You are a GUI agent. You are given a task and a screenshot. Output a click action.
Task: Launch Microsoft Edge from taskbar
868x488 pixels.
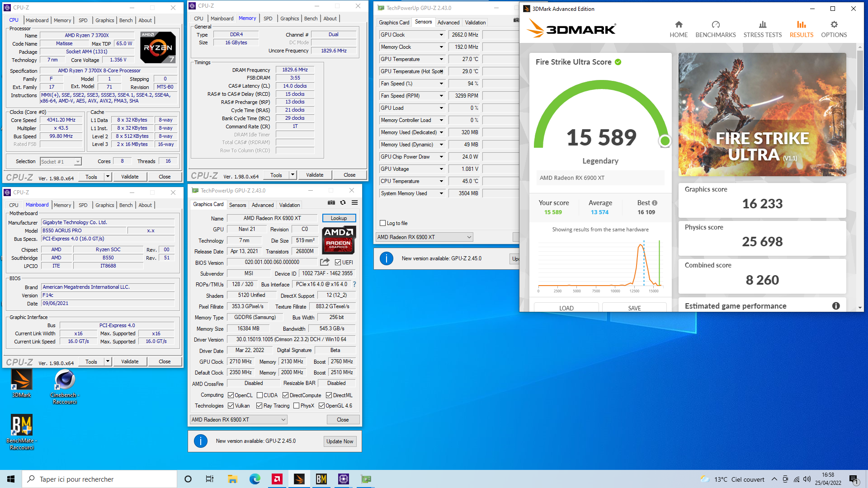(x=255, y=479)
